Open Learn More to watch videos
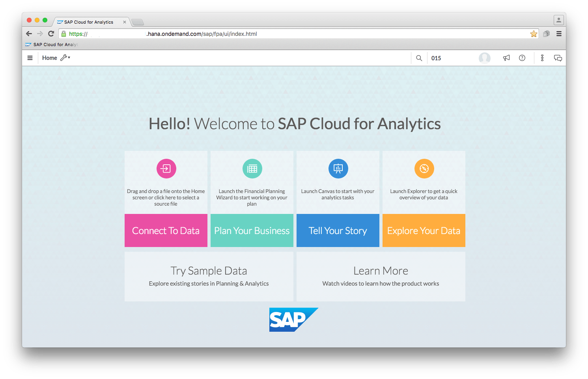This screenshot has height=379, width=588. 380,276
